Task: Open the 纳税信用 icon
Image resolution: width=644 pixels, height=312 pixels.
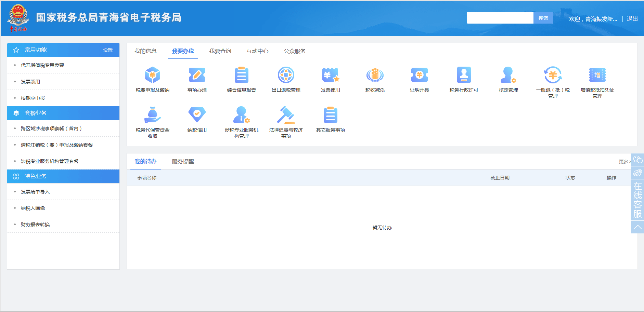Action: (197, 118)
